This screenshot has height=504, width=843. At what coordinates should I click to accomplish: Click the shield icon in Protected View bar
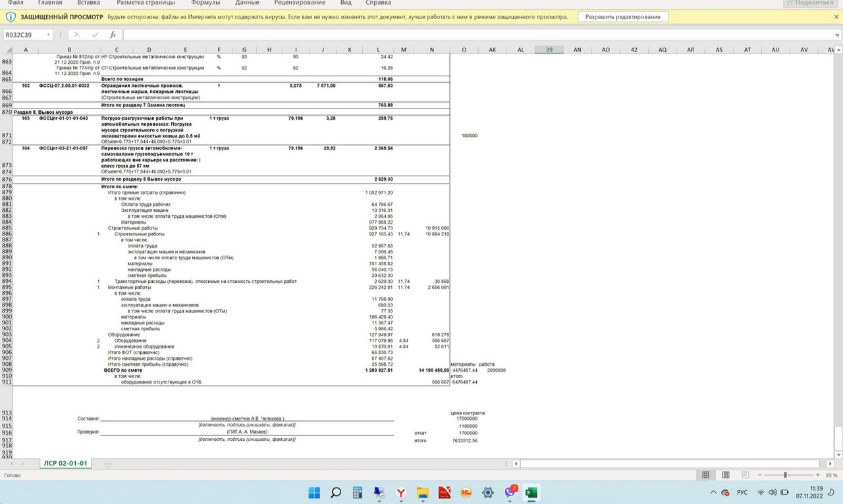[x=11, y=16]
